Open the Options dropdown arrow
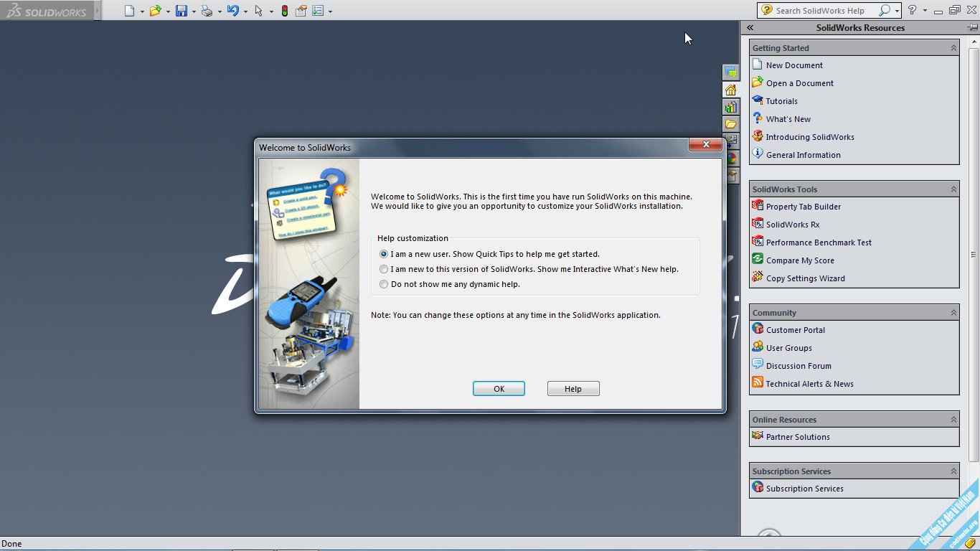This screenshot has width=980, height=551. [x=330, y=11]
